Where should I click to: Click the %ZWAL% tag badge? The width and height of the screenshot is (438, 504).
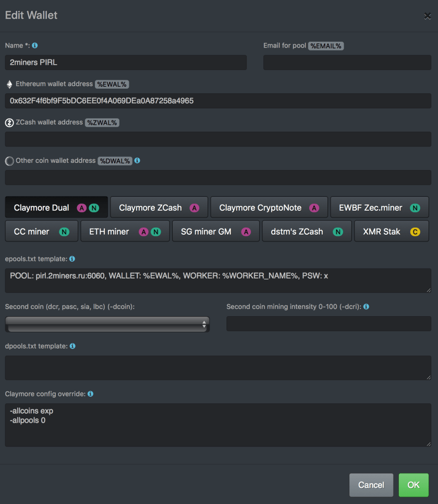102,123
